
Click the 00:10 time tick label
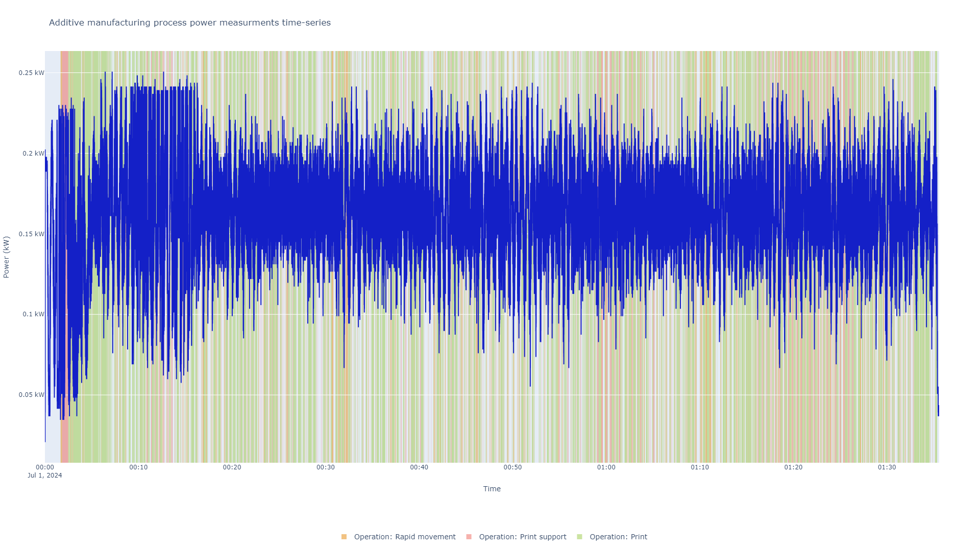138,467
